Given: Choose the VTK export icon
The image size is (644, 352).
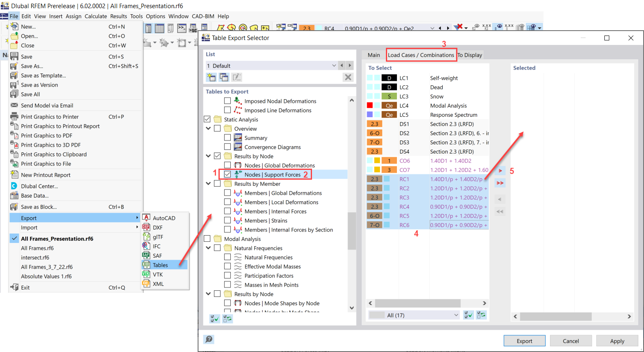Looking at the screenshot, I should tap(146, 274).
